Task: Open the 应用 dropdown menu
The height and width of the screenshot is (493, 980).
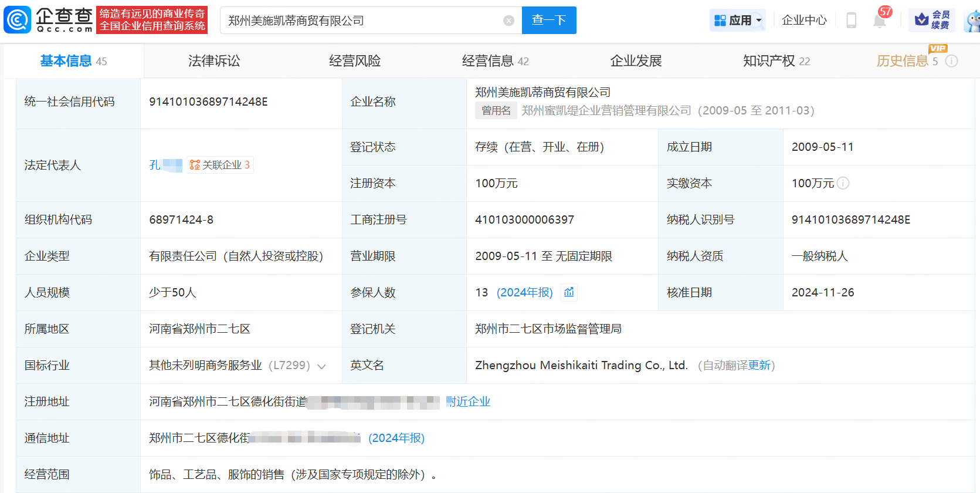Action: pos(738,21)
